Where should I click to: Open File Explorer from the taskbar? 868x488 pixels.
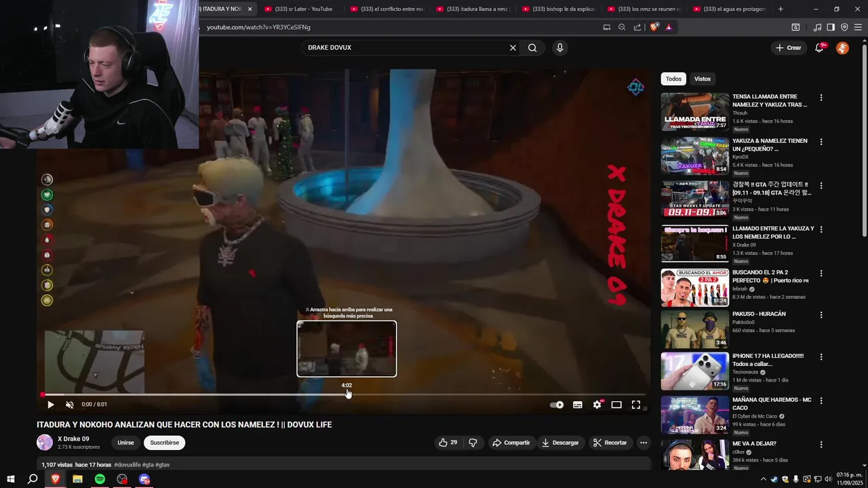click(77, 479)
